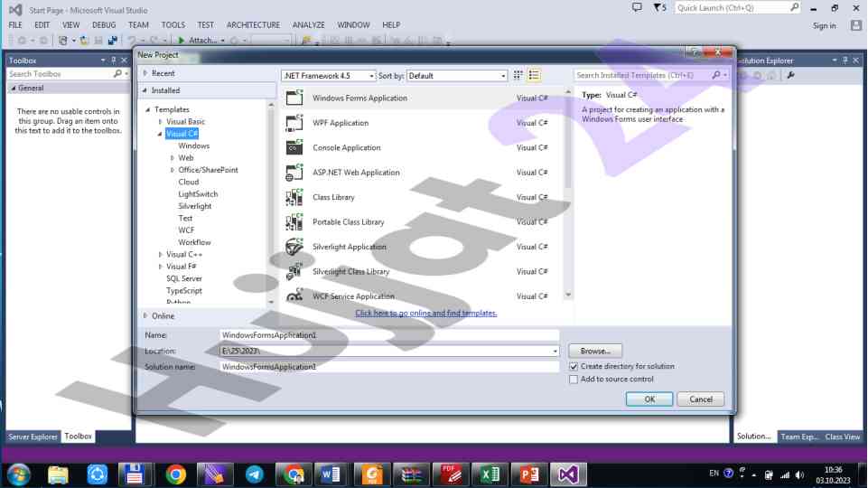Switch to the Server Explorer tab
This screenshot has width=868, height=488.
click(x=33, y=436)
